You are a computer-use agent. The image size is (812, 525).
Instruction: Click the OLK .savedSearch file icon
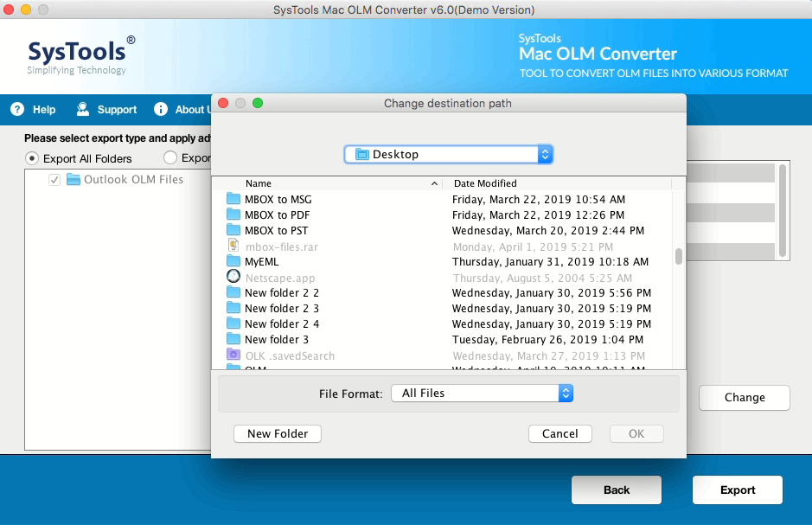(233, 355)
